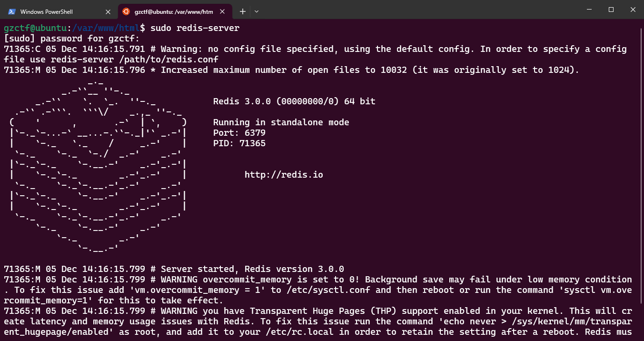
Task: Click the "Server started, Redis version 3.0.0" log line
Action: click(252, 269)
